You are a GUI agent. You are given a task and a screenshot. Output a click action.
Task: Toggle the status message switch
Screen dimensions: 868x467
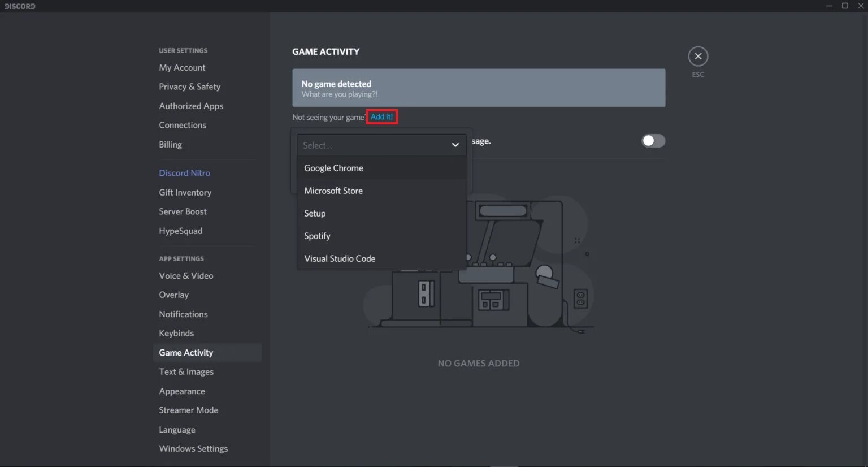(x=653, y=141)
